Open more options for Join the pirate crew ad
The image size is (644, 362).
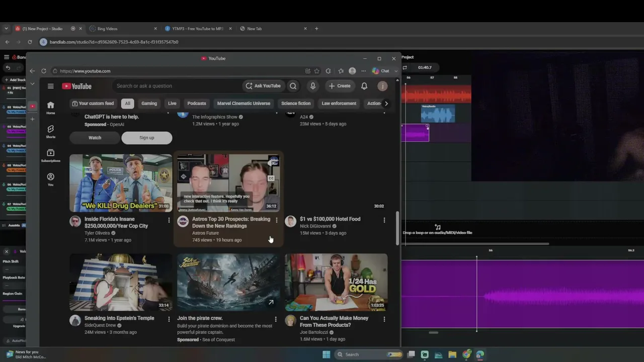[x=275, y=319]
